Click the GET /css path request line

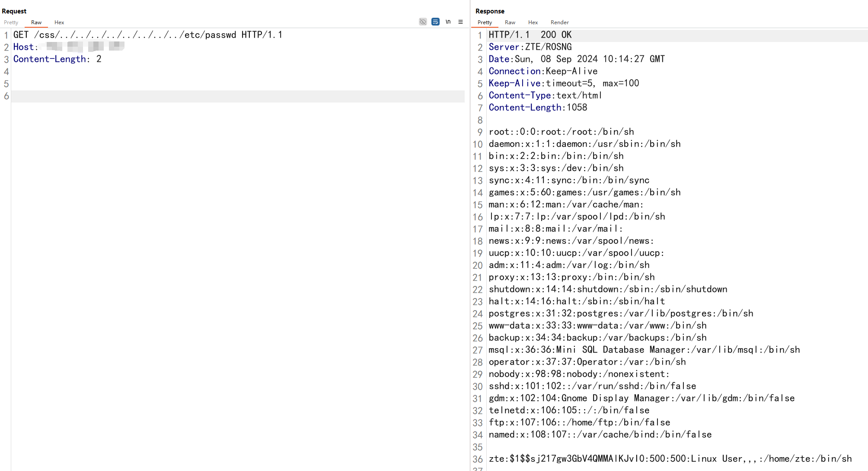pos(147,35)
